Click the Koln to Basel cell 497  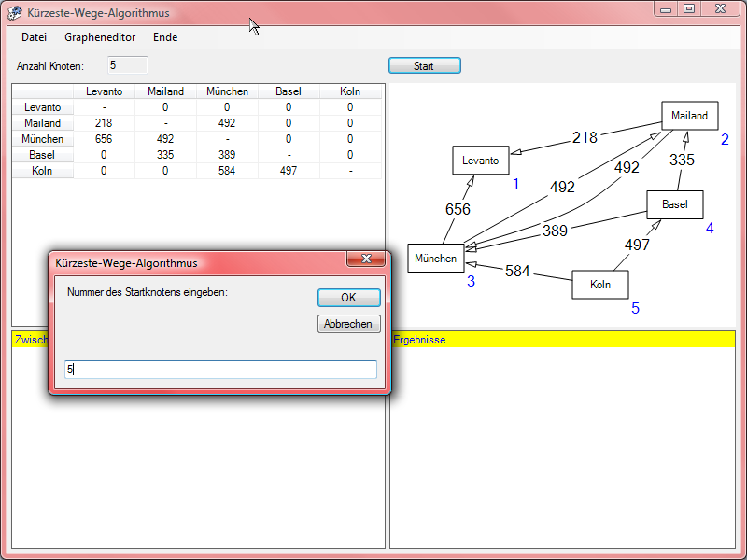289,171
